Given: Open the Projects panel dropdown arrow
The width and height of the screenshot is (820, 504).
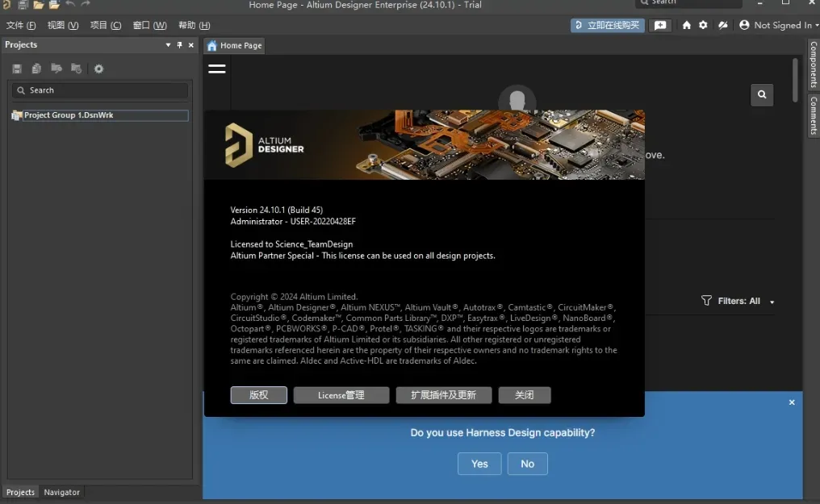Looking at the screenshot, I should click(169, 45).
